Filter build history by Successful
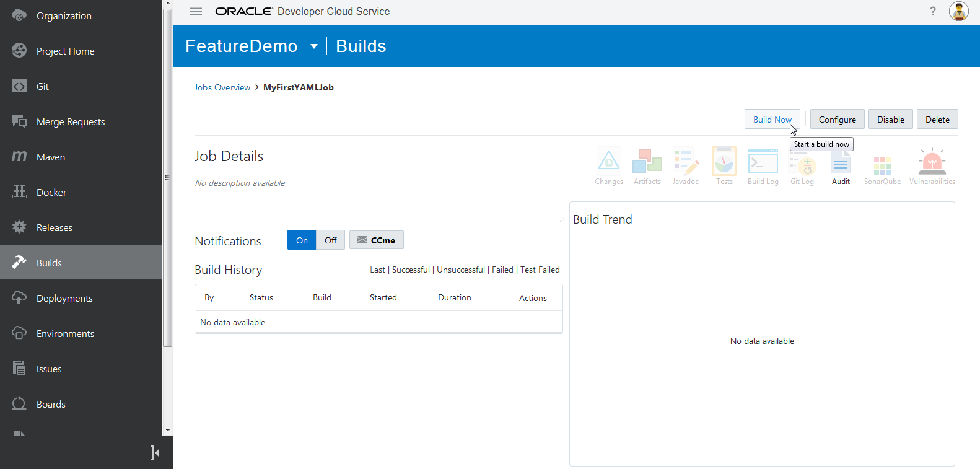Image resolution: width=980 pixels, height=469 pixels. (x=411, y=270)
